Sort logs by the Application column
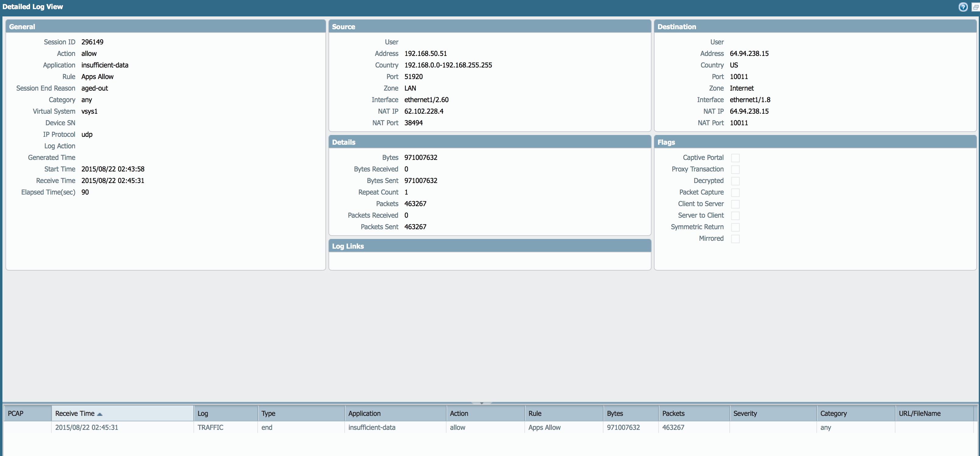This screenshot has height=456, width=980. (x=364, y=413)
